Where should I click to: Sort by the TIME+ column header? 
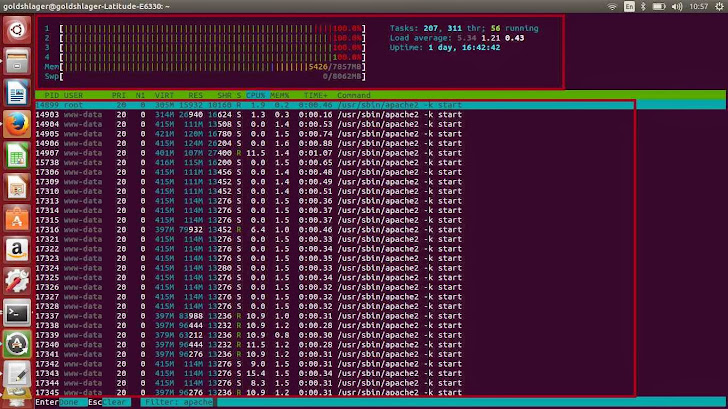pos(316,95)
